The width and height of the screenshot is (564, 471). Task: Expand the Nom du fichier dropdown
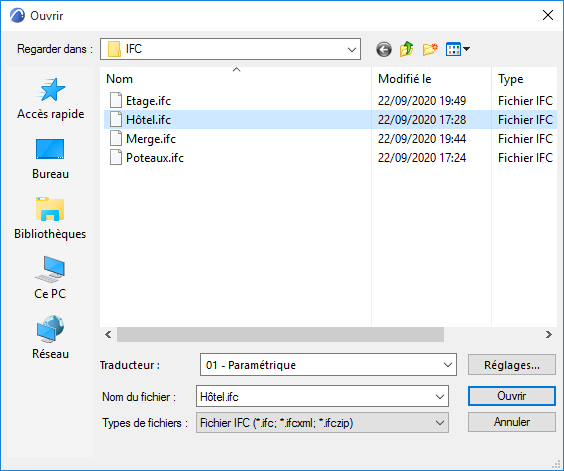point(440,397)
